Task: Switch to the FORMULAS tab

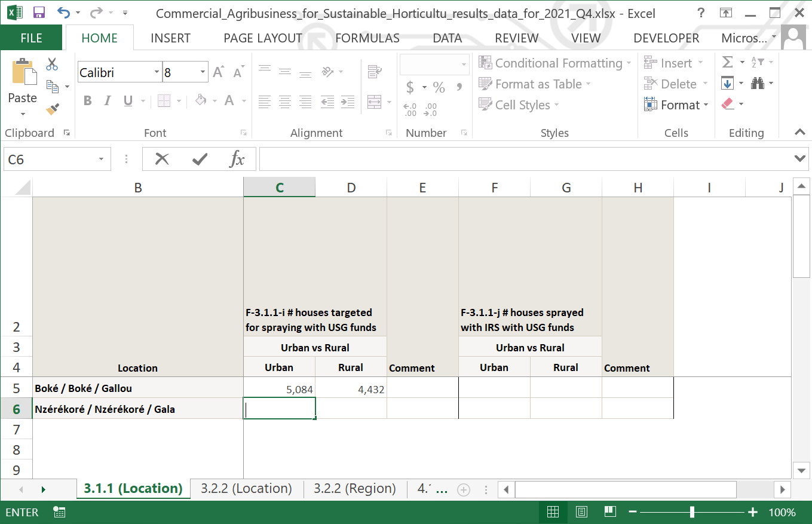Action: click(367, 38)
